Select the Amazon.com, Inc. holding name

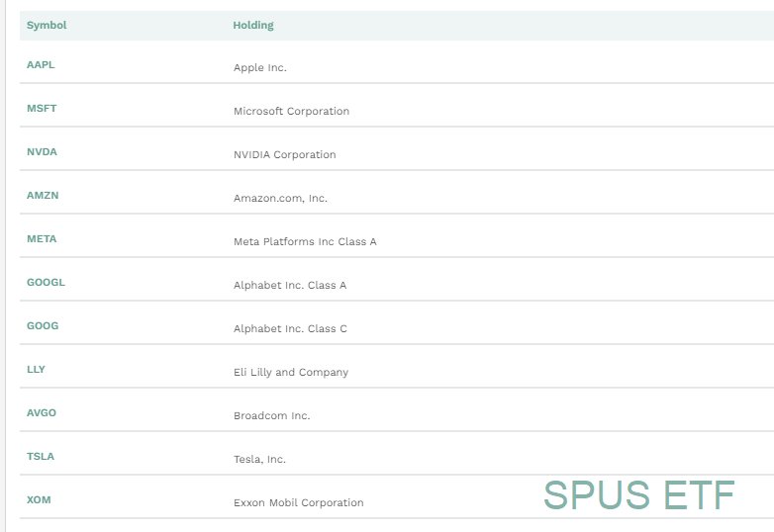tap(280, 198)
